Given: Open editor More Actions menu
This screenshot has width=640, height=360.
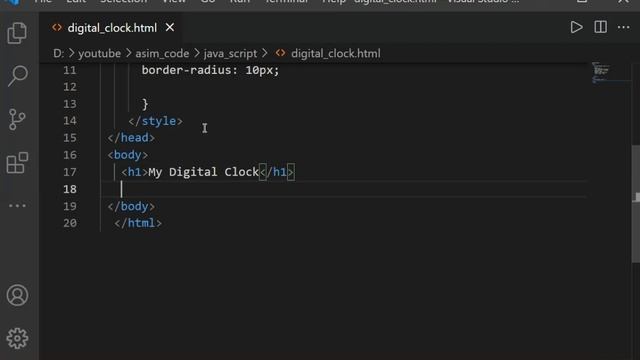Looking at the screenshot, I should point(624,27).
